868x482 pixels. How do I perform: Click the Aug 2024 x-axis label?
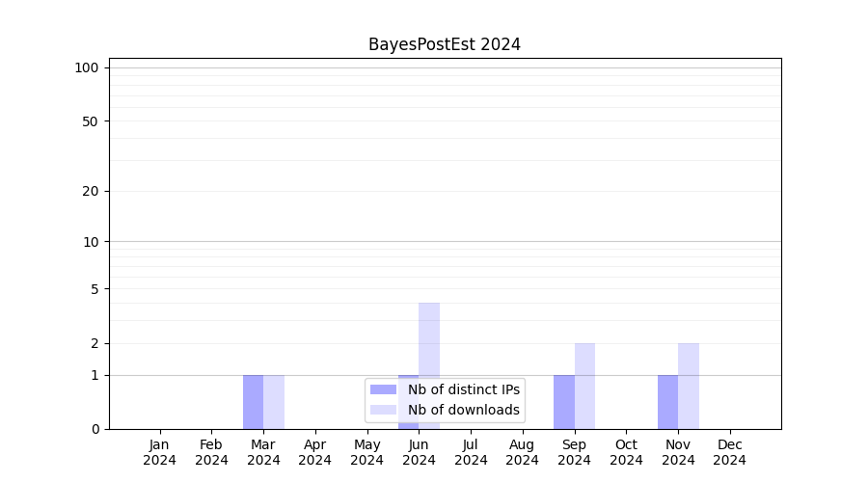click(x=523, y=452)
